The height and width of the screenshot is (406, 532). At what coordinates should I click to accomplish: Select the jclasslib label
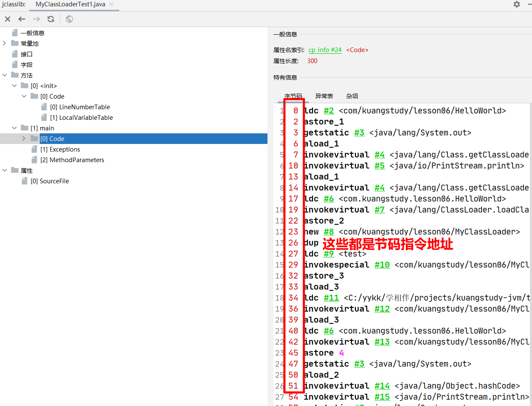pyautogui.click(x=14, y=4)
